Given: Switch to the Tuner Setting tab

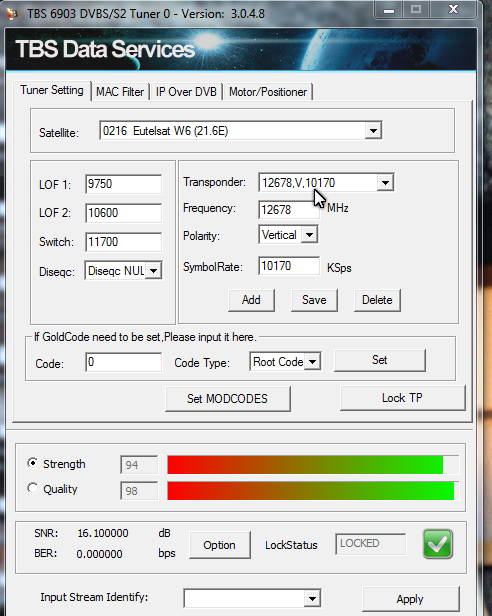Looking at the screenshot, I should (x=52, y=90).
